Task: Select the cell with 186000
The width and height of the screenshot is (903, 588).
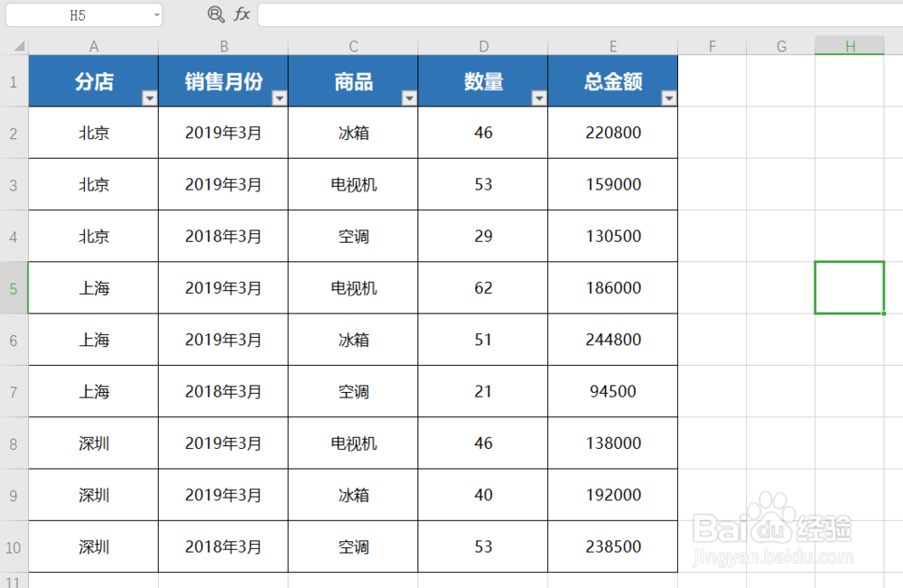Action: (613, 288)
